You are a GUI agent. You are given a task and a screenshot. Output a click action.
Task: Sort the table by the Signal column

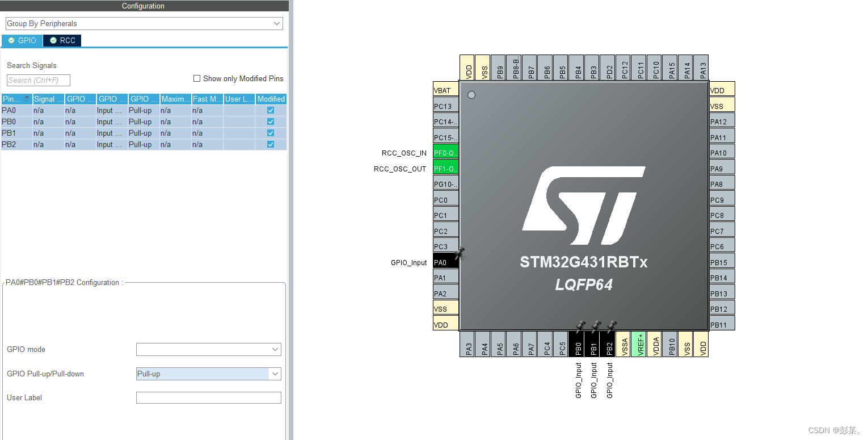[x=48, y=99]
